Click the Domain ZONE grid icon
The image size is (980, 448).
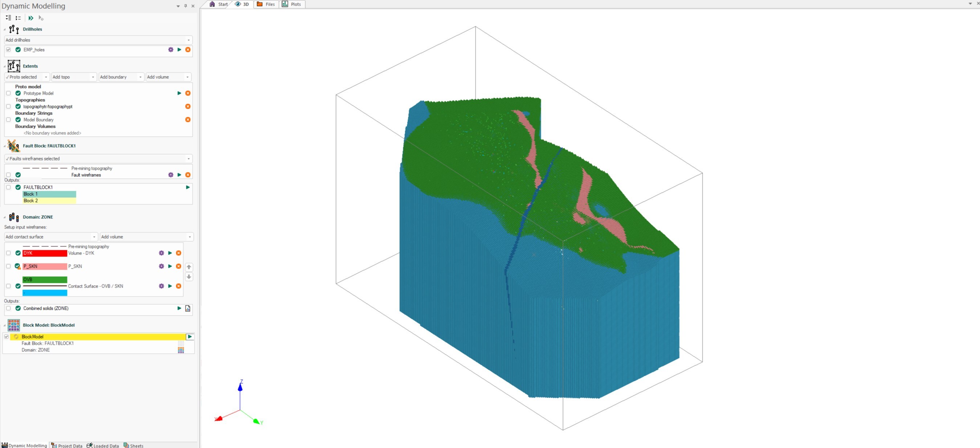(181, 350)
